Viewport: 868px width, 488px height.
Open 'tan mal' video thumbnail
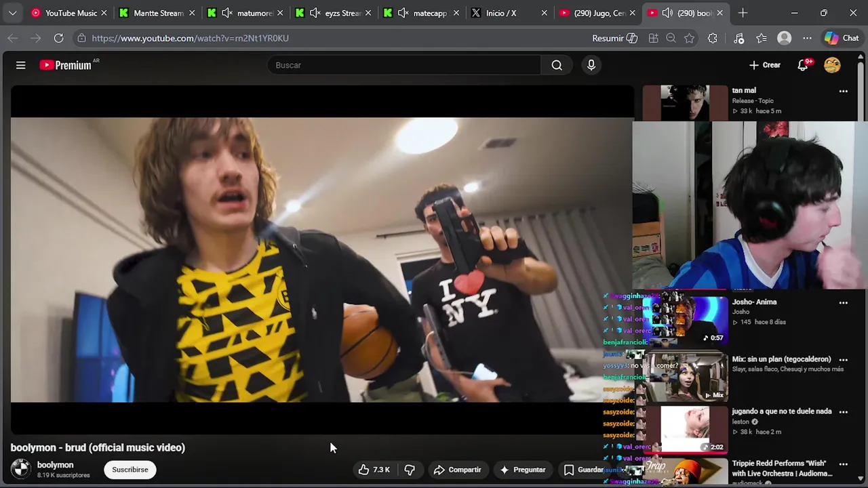pyautogui.click(x=686, y=103)
